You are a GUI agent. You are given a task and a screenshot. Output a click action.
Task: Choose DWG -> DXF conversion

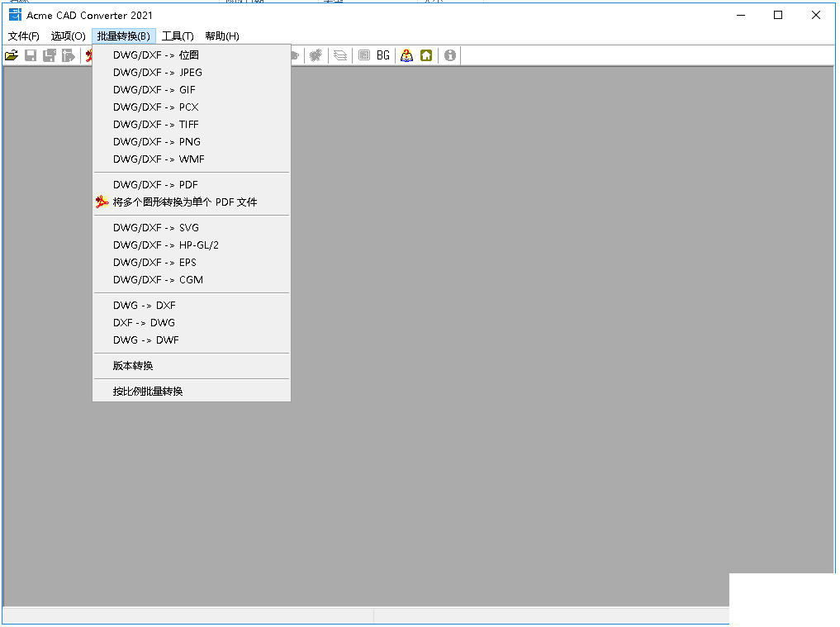tap(192, 306)
